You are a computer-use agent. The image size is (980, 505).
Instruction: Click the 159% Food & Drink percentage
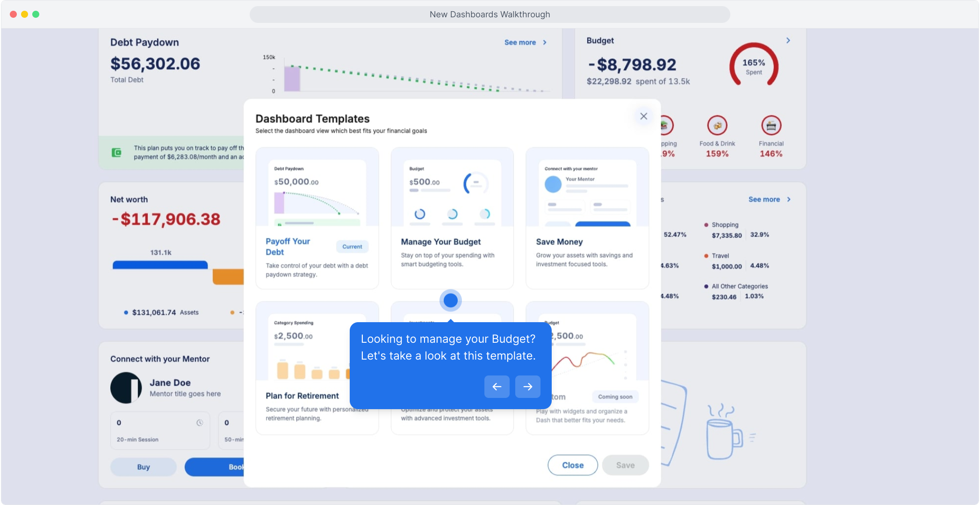coord(717,154)
